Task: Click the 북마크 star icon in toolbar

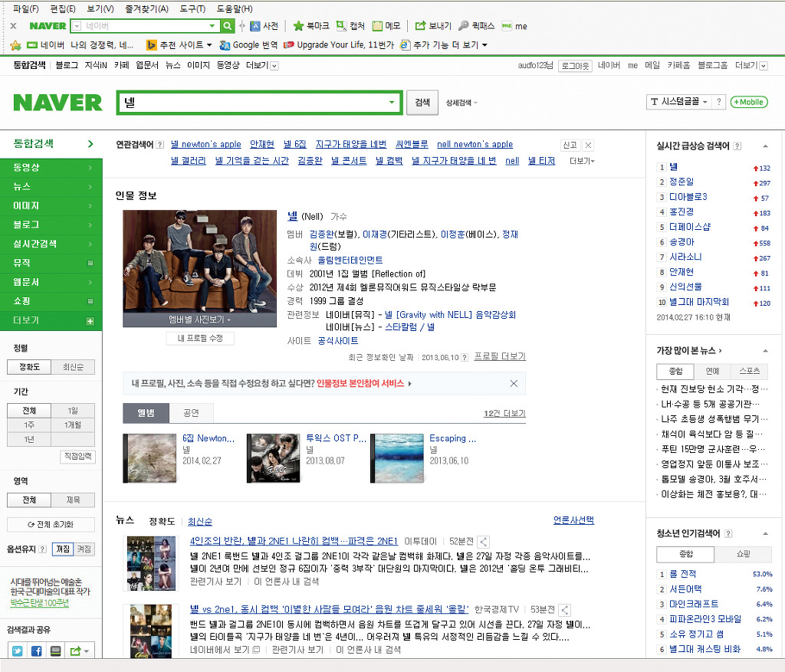Action: (x=298, y=26)
